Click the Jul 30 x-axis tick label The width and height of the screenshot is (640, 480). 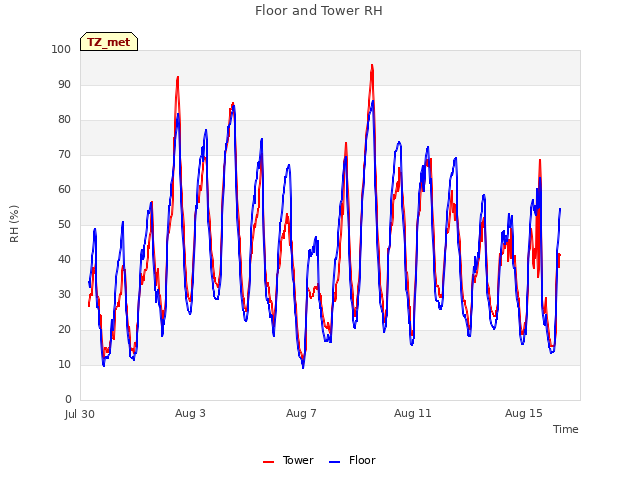click(x=80, y=414)
